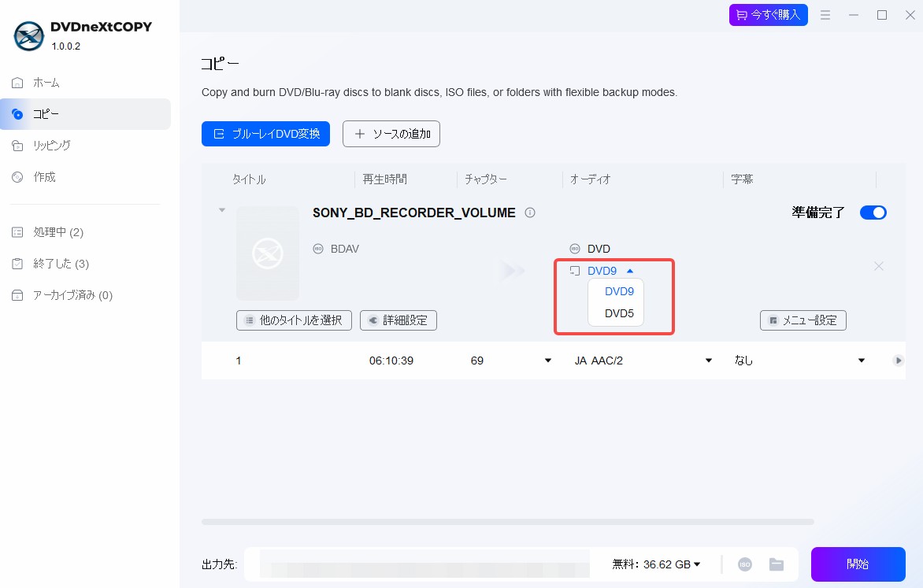Image resolution: width=923 pixels, height=588 pixels.
Task: Collapse the DVD9 output size dropdown
Action: (631, 271)
